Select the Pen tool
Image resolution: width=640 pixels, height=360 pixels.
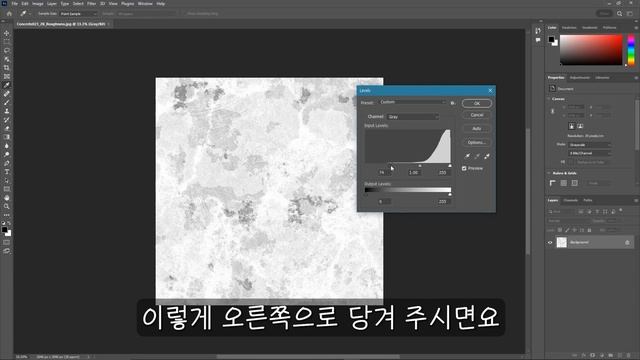tap(7, 163)
